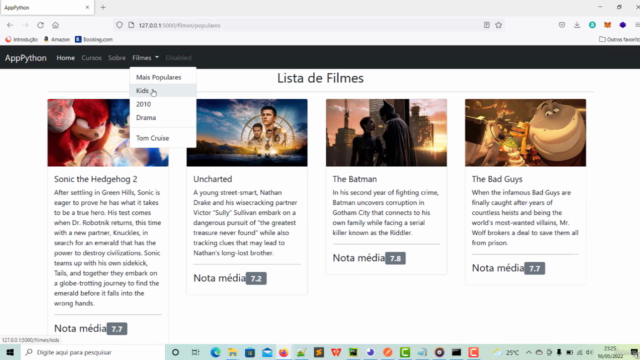Select Tom Cruise from Filmes menu
Screen dimensions: 640x360
coord(163,138)
